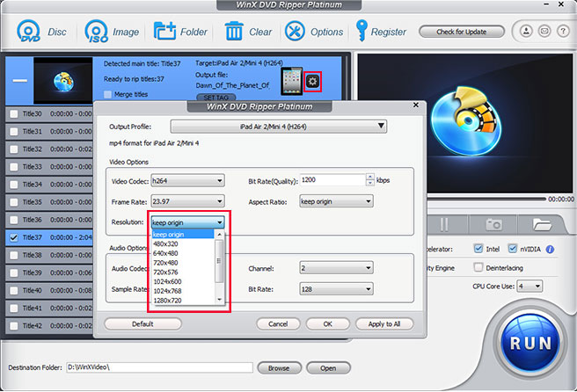
Task: Open the audio Bit Rate dropdown
Action: tap(336, 289)
